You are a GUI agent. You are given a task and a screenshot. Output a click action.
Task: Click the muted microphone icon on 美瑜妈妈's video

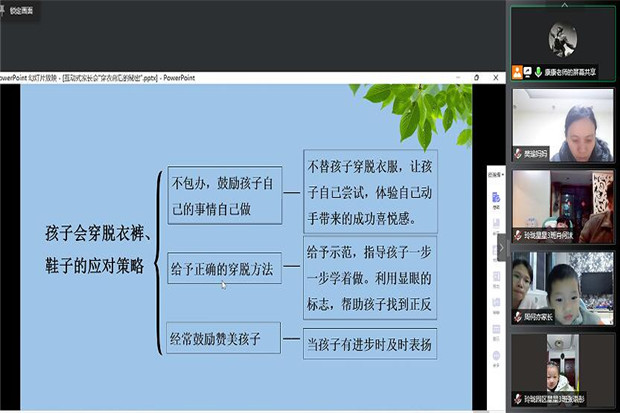(518, 154)
